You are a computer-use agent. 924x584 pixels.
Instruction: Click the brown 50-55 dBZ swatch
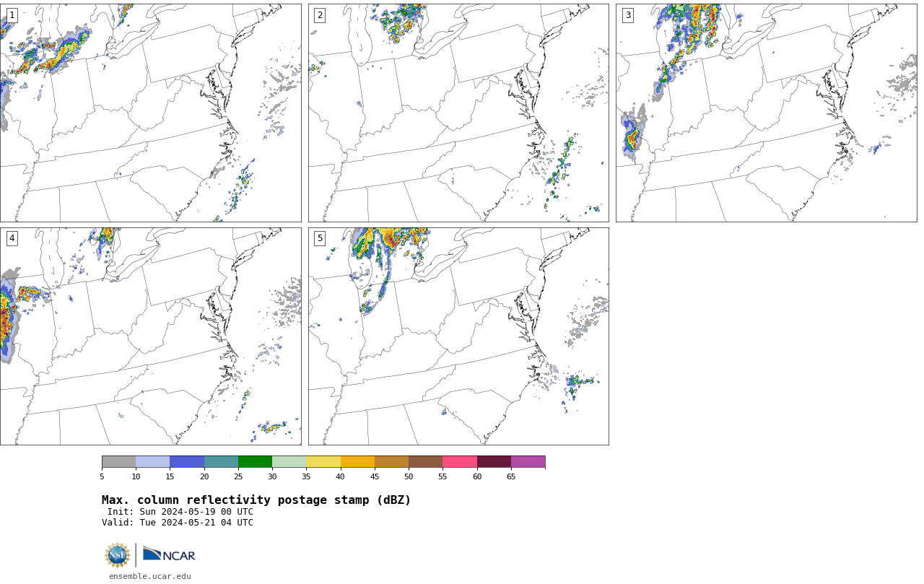click(x=425, y=462)
